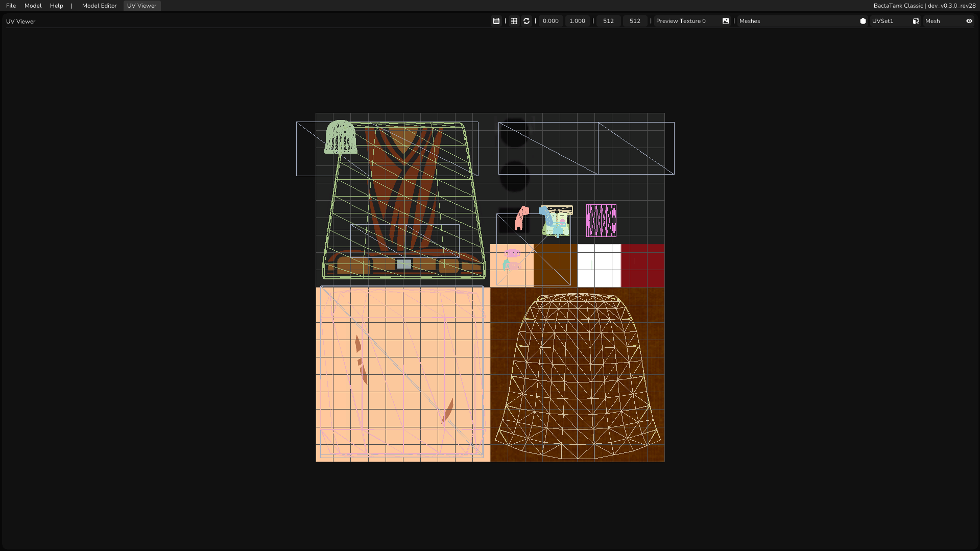This screenshot has width=980, height=551.
Task: Click the small green dome UV island
Action: [341, 137]
